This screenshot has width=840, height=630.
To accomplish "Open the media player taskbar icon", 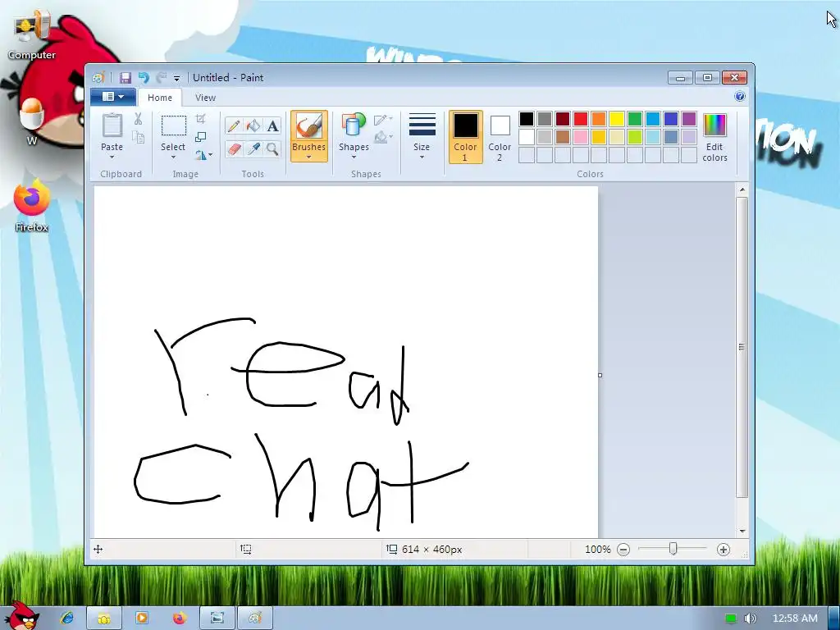I will pos(142,618).
